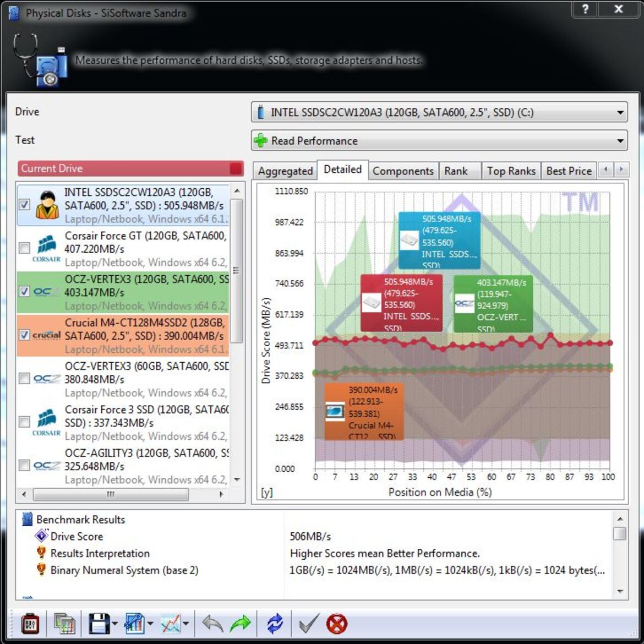Click the user icon beside INTEL SSDSC2CW120A3
Image resolution: width=644 pixels, height=644 pixels.
click(47, 205)
